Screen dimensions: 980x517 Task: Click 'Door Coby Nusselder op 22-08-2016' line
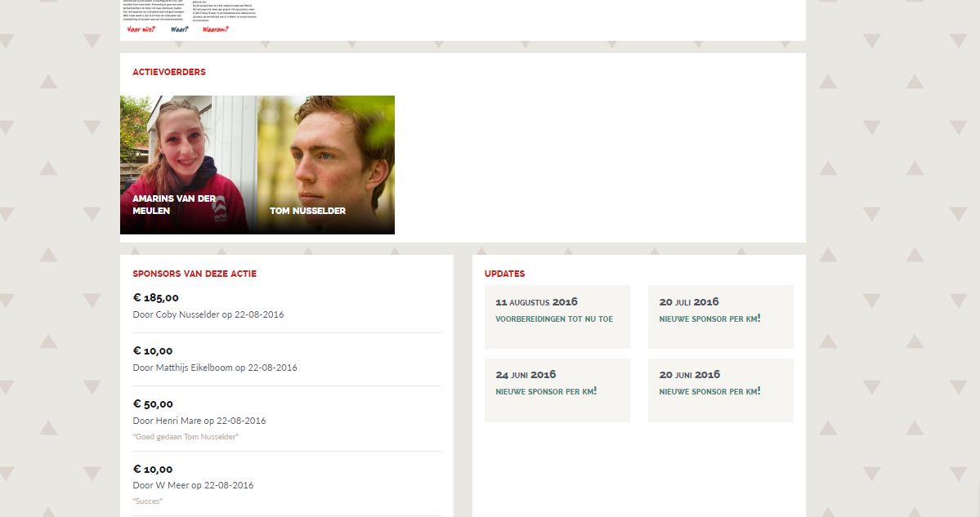point(208,314)
